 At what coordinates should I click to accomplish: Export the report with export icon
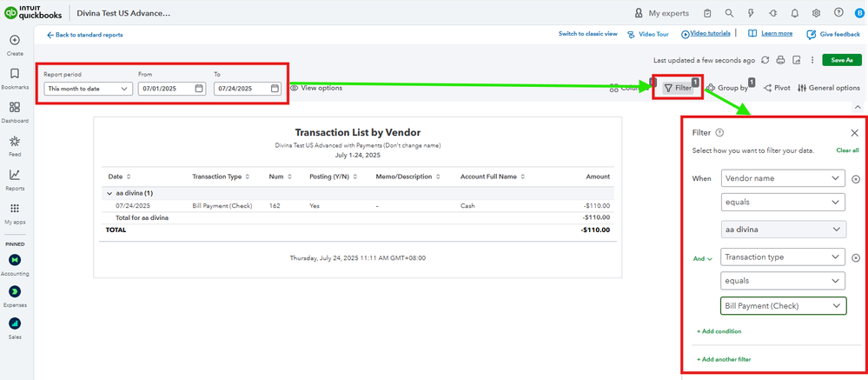click(x=797, y=60)
